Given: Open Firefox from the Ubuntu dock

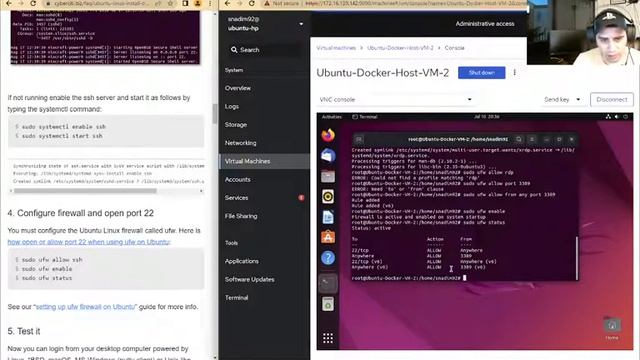Looking at the screenshot, I should click(x=328, y=135).
